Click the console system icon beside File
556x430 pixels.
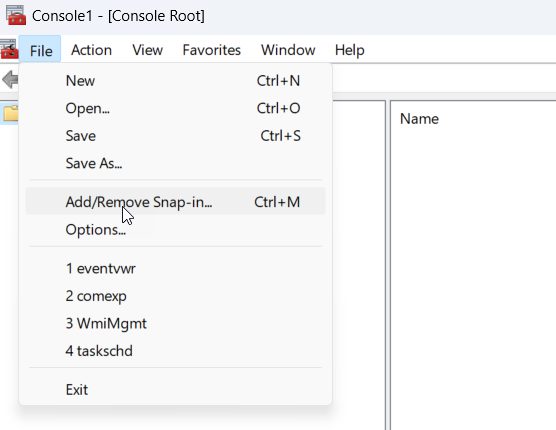click(9, 49)
